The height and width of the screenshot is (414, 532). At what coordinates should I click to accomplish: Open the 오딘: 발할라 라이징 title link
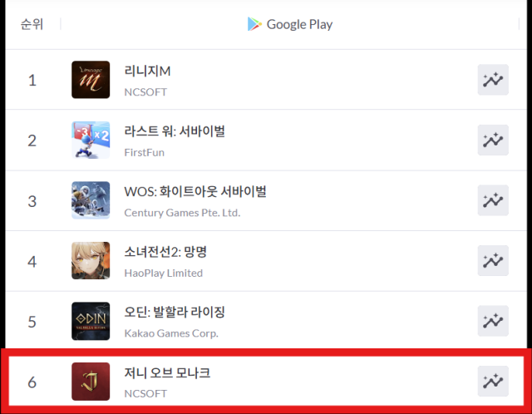(175, 313)
